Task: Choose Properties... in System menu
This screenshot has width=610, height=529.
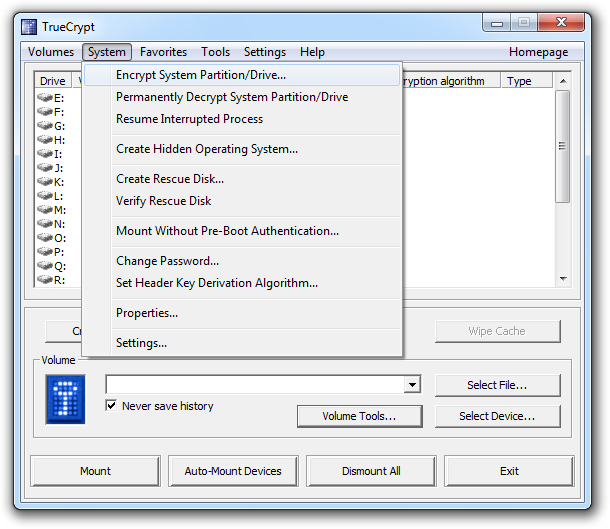Action: [242, 313]
